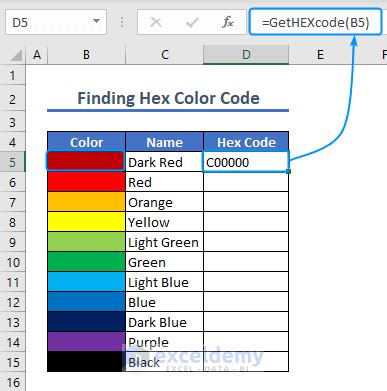Click the Blue color cell

coord(86,302)
